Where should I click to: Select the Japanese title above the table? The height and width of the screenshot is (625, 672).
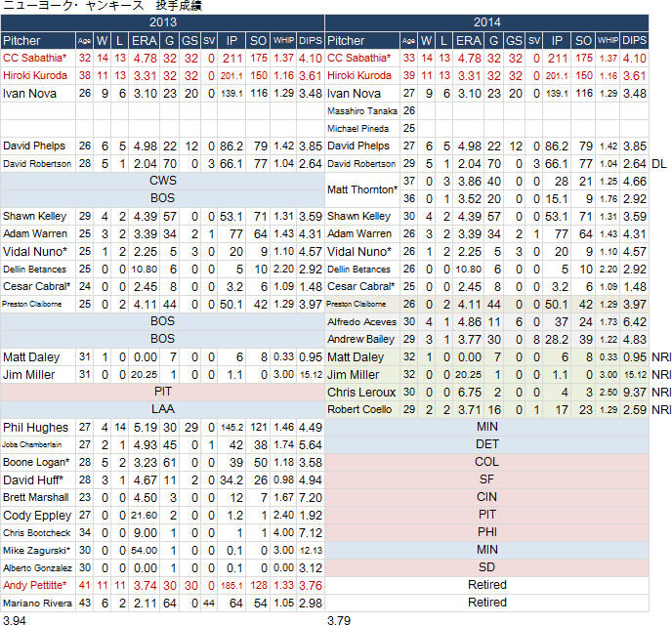103,6
